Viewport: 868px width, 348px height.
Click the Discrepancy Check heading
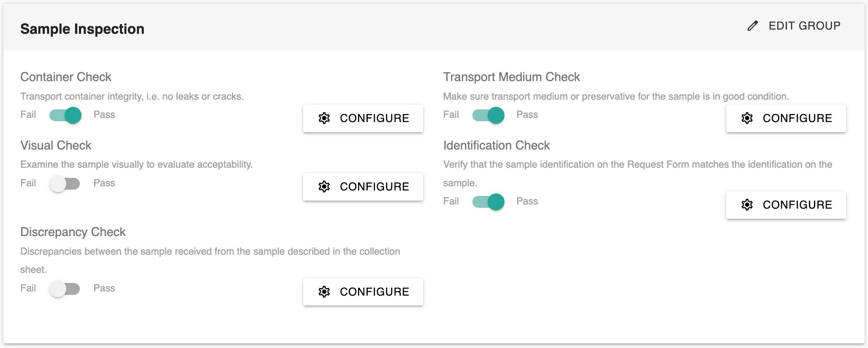73,232
